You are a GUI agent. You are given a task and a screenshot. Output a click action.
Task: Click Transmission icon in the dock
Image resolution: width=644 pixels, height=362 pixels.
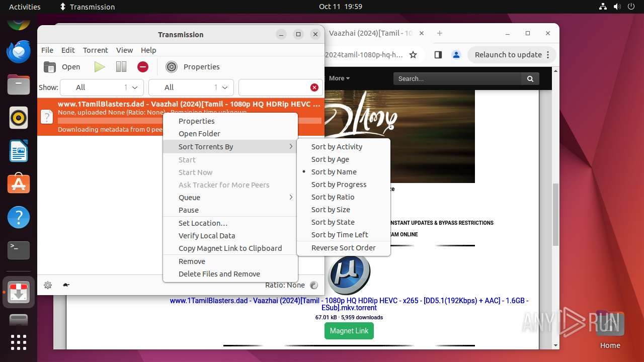pyautogui.click(x=19, y=292)
